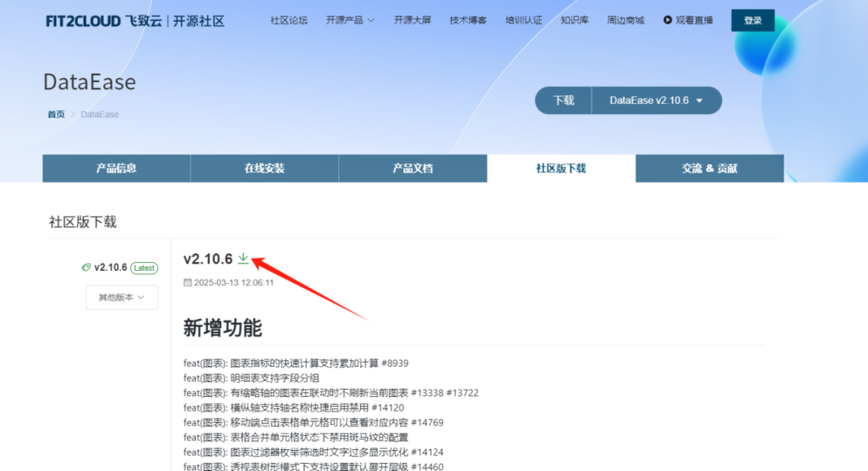Go to 社区论坛 in the top navigation
This screenshot has width=868, height=471.
(289, 20)
